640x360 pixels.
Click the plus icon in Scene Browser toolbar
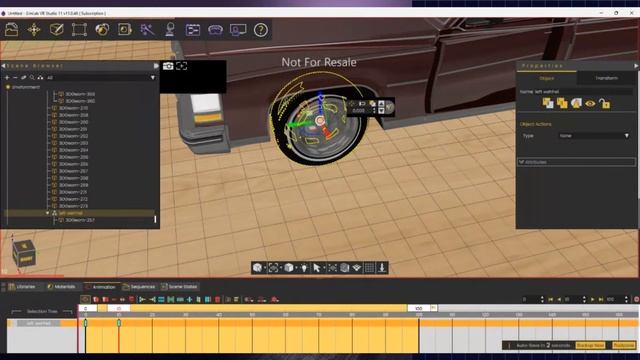pos(7,77)
